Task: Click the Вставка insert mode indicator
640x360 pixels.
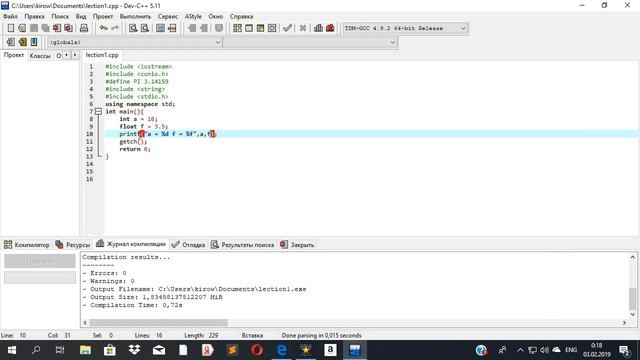Action: (252, 336)
